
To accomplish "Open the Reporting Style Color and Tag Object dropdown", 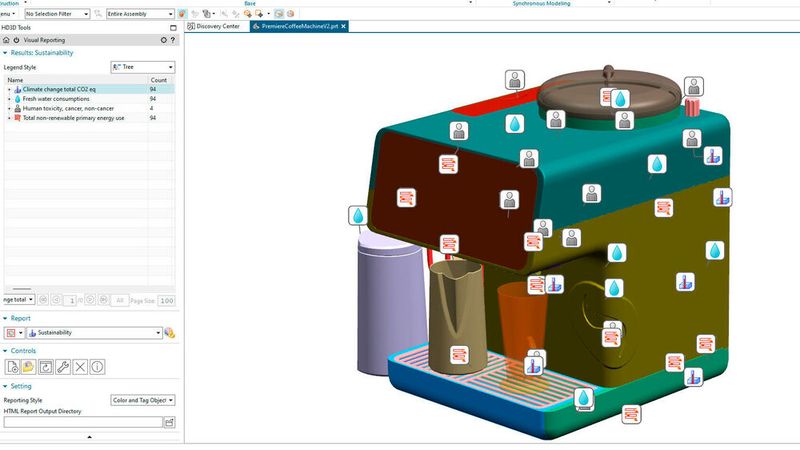I will click(143, 400).
